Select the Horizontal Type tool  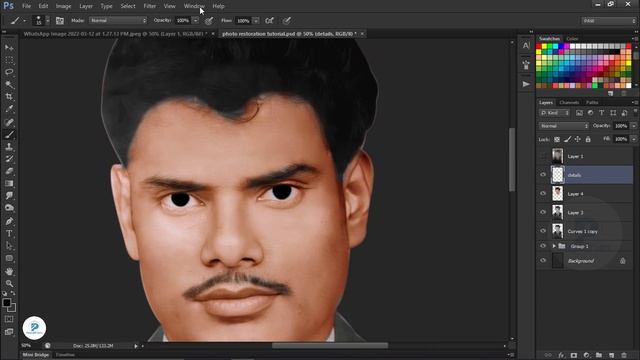[9, 233]
